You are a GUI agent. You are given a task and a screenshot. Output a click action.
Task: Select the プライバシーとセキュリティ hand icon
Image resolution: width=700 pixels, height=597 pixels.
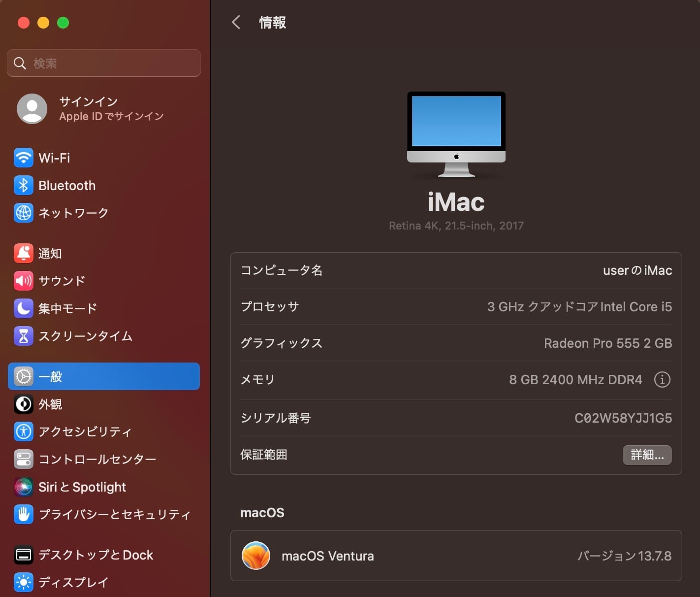pos(24,514)
